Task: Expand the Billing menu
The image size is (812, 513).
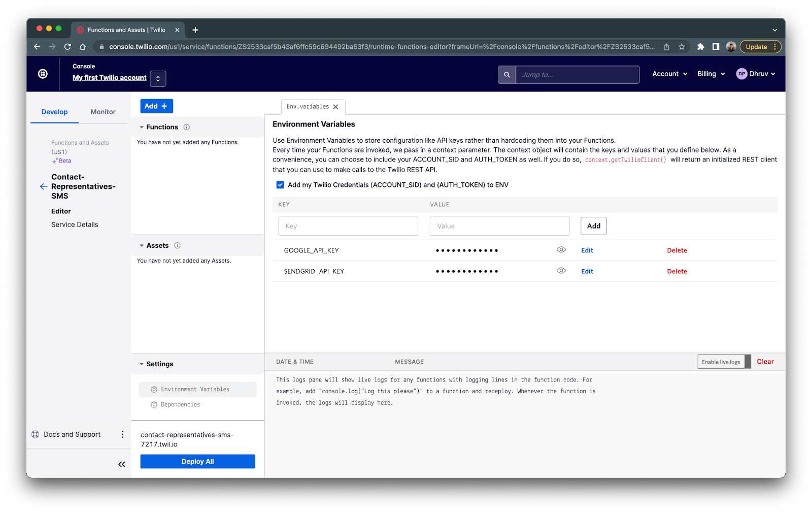Action: point(711,74)
